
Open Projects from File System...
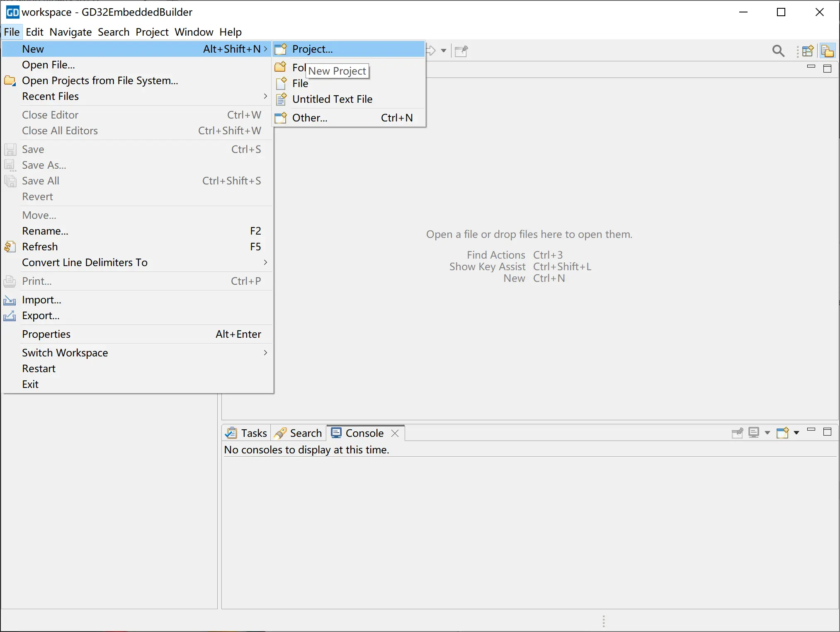pyautogui.click(x=100, y=80)
